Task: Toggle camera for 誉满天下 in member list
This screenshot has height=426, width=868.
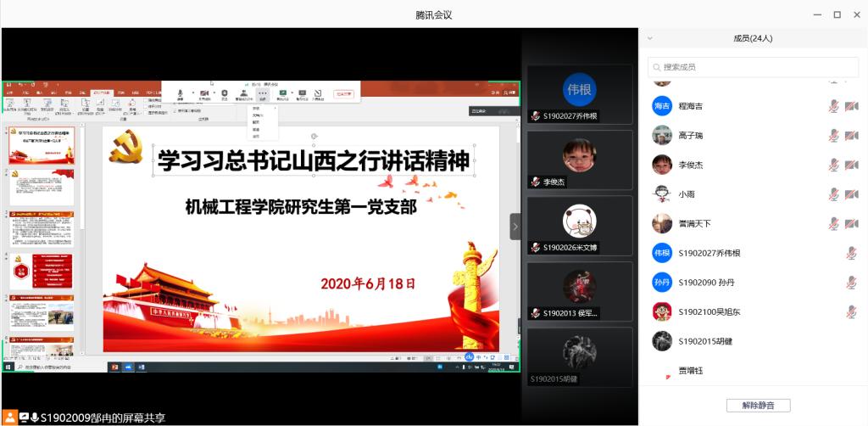Action: 851,224
